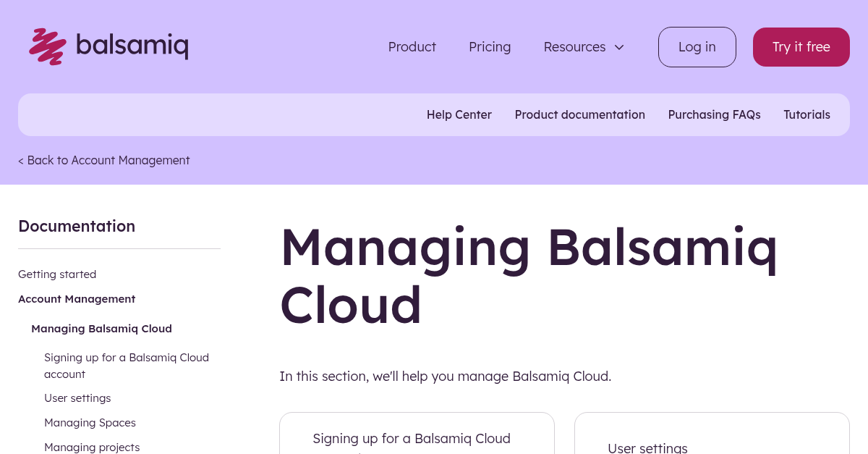Open the Resources dropdown menu
This screenshot has width=868, height=454.
pyautogui.click(x=574, y=46)
